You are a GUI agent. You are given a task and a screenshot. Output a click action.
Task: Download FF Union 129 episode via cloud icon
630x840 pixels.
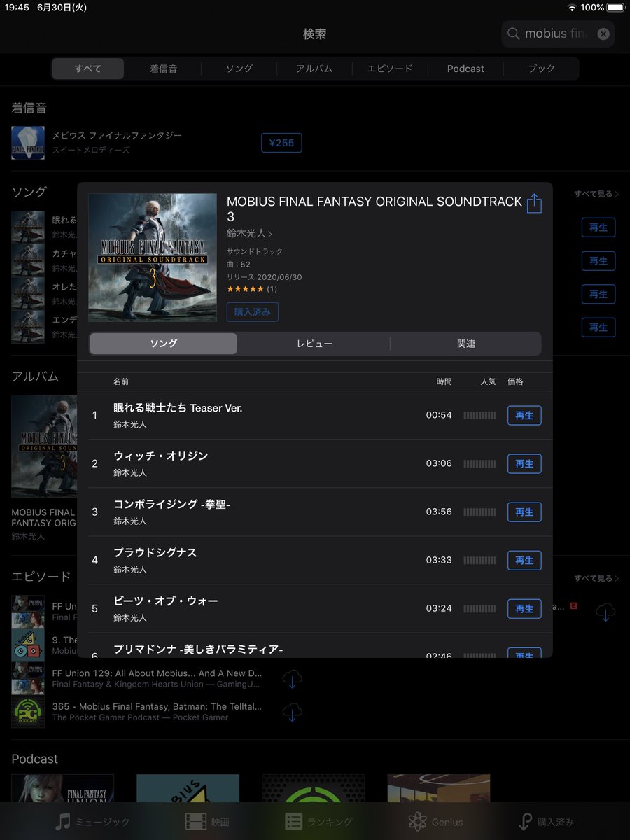[293, 678]
